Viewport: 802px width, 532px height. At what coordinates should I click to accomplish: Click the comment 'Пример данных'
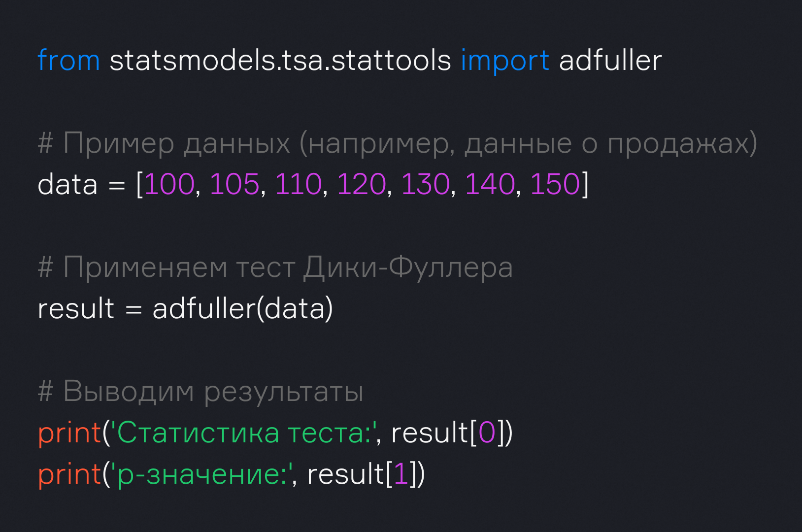pyautogui.click(x=176, y=143)
